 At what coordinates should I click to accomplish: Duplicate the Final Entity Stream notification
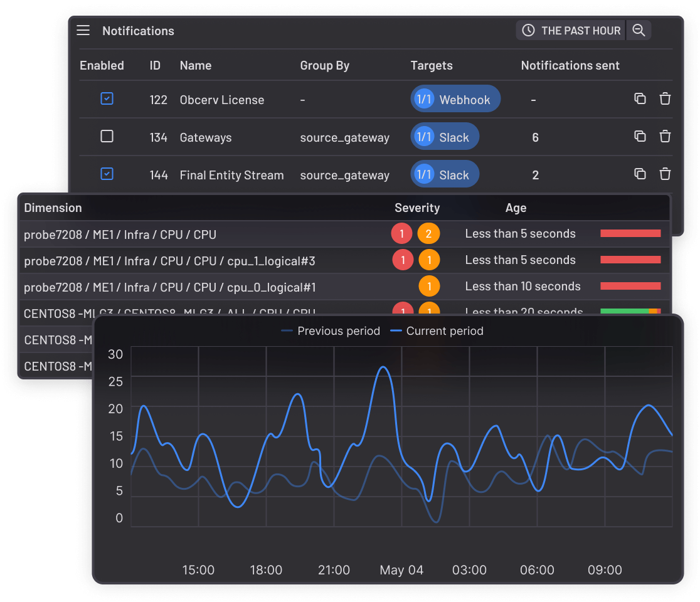(x=640, y=174)
